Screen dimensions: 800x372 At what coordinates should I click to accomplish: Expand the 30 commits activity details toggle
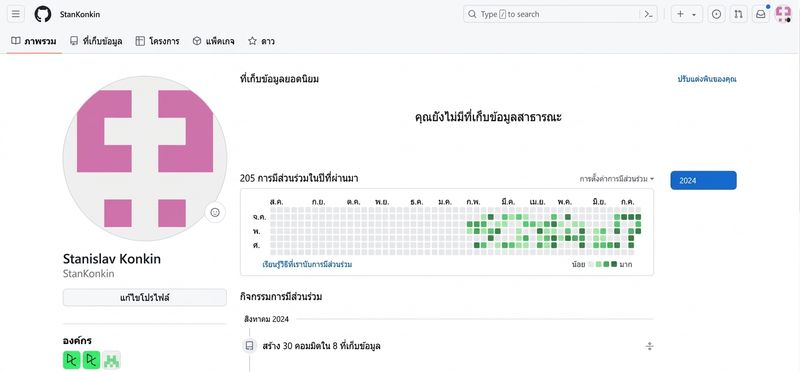649,346
